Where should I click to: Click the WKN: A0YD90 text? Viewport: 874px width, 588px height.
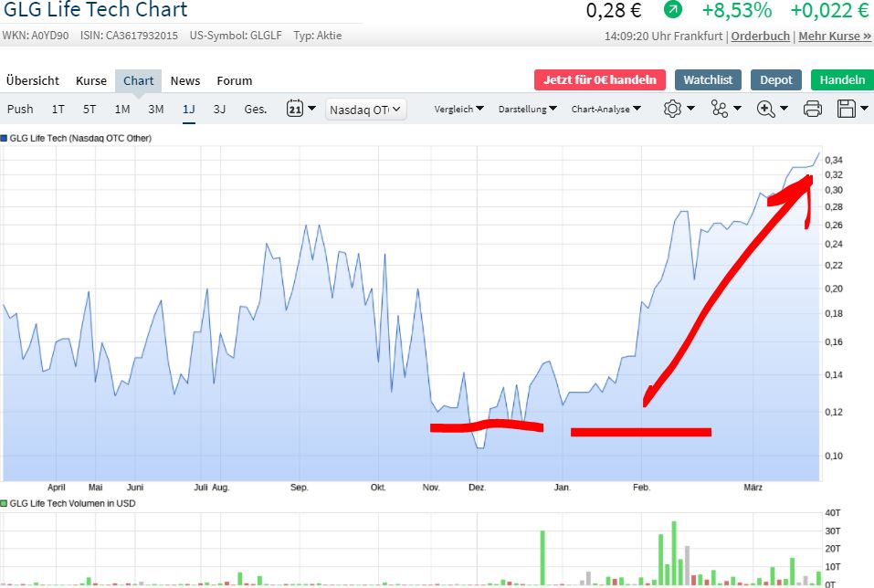tap(35, 35)
